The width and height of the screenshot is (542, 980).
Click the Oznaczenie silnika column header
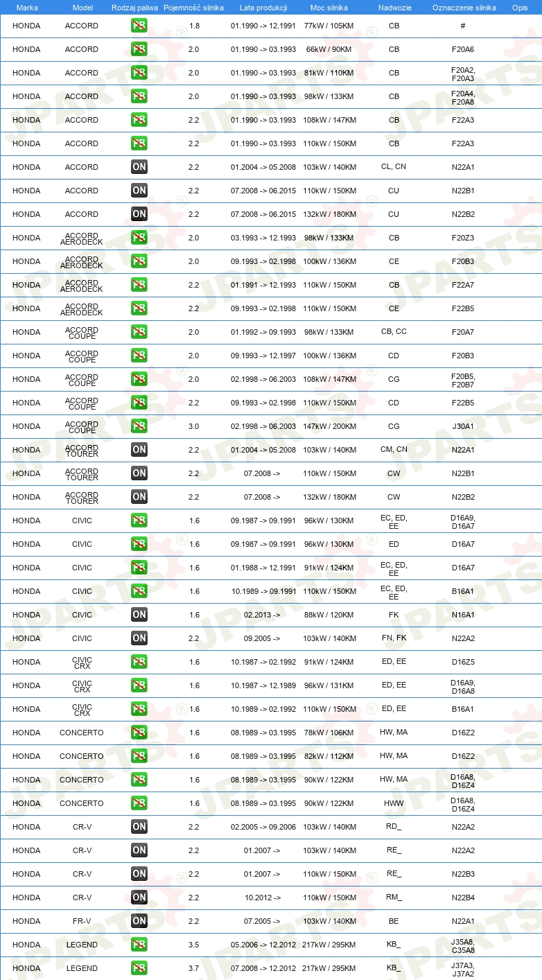(464, 7)
